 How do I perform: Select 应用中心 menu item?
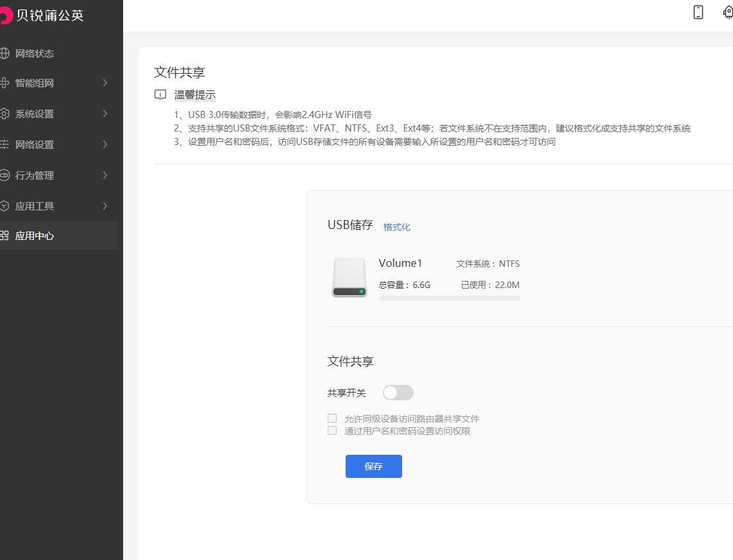[x=59, y=235]
